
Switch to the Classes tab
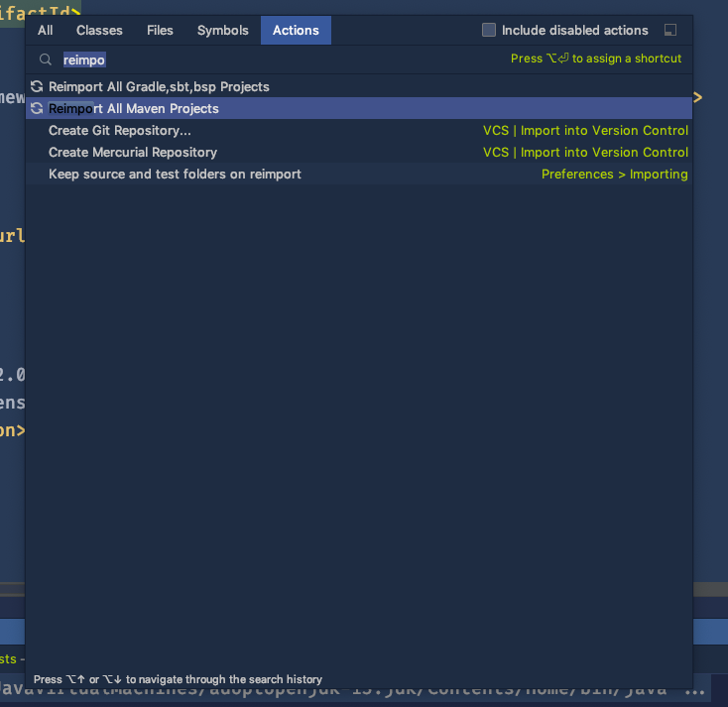[99, 30]
